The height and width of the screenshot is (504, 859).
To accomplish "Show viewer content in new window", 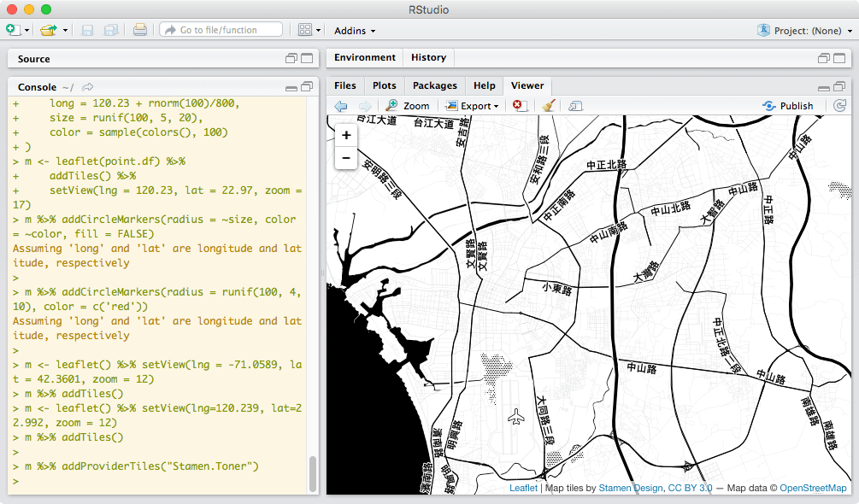I will click(x=575, y=106).
